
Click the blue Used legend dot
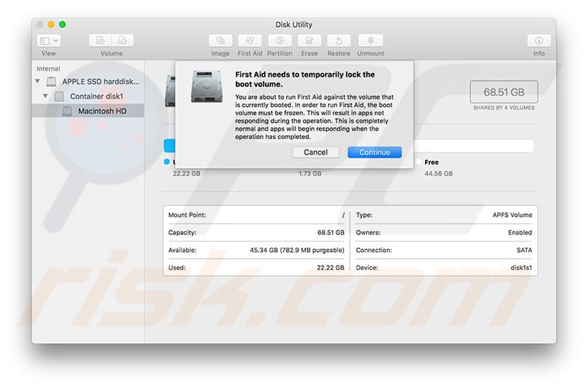click(167, 162)
